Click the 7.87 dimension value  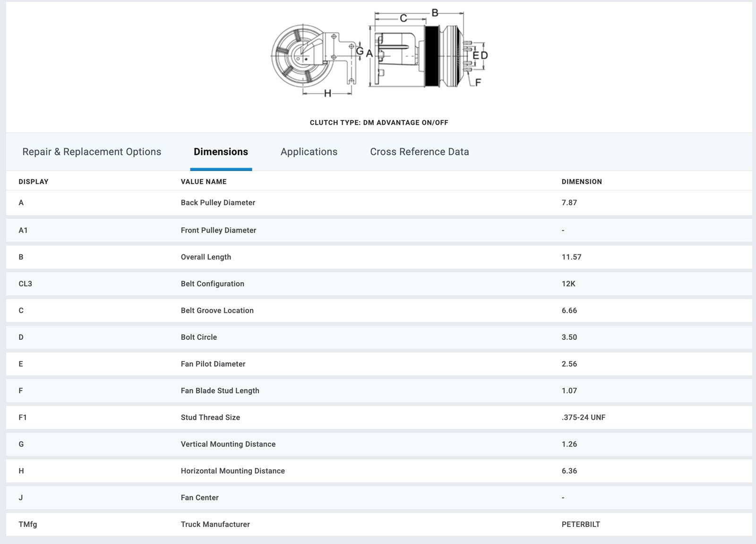click(569, 202)
